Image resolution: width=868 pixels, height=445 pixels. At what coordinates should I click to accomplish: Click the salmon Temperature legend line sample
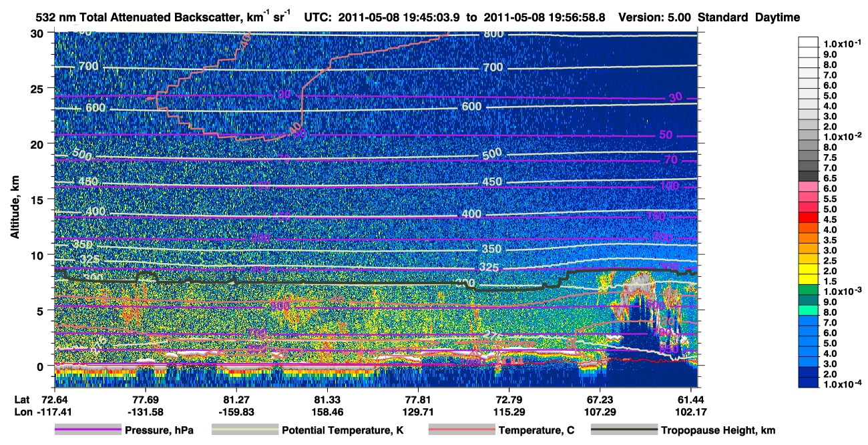coord(461,430)
